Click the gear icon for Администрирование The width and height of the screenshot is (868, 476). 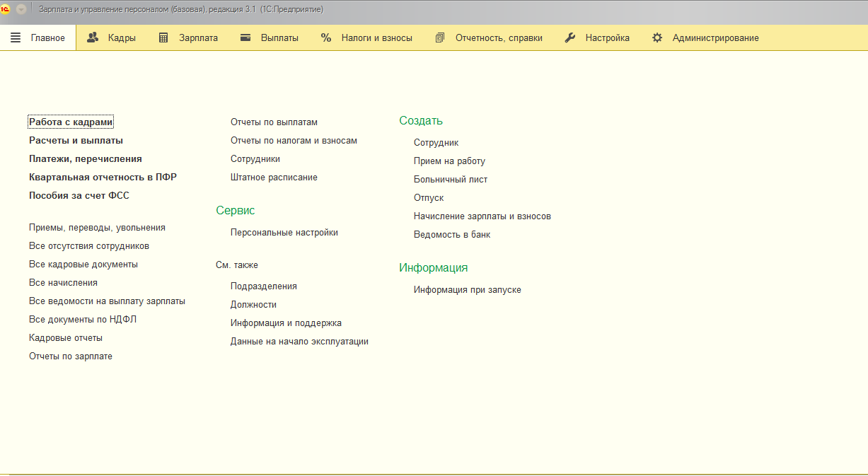657,38
